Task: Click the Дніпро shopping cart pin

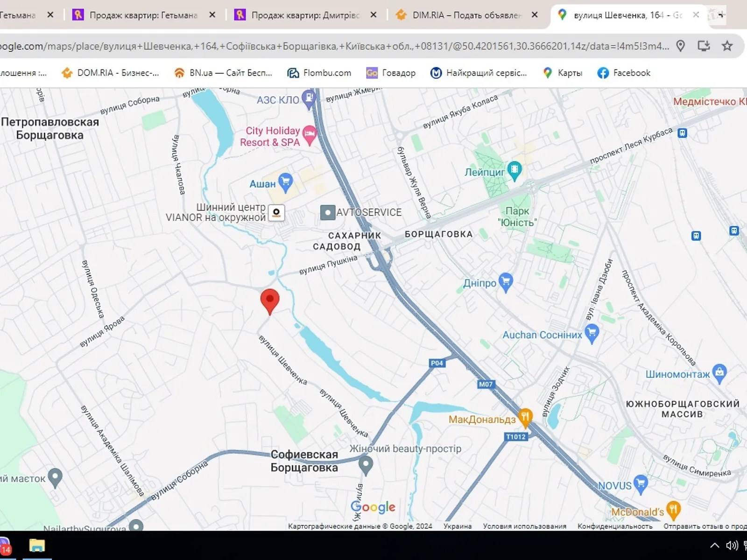Action: point(506,282)
